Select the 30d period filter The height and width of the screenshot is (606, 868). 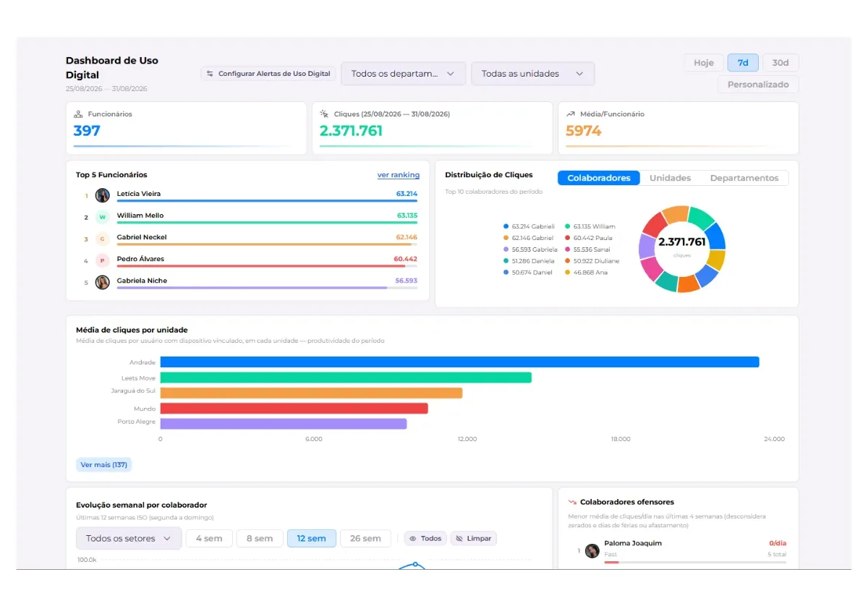[780, 63]
